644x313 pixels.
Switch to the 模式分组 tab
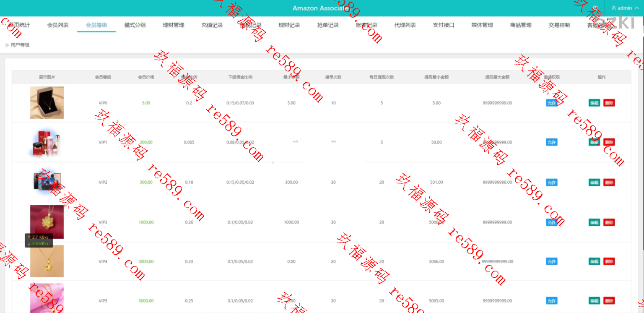pos(135,25)
